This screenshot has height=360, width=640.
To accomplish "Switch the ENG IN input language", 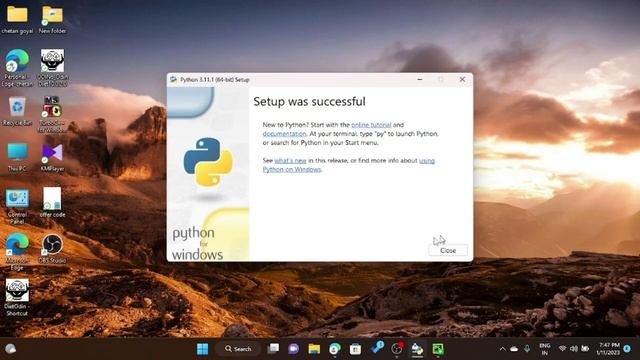I will (x=544, y=349).
